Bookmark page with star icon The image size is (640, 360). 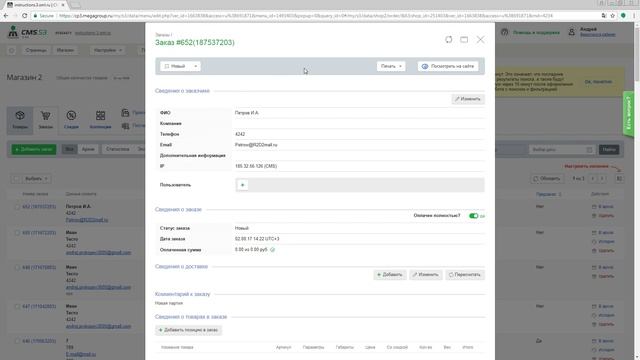[613, 16]
